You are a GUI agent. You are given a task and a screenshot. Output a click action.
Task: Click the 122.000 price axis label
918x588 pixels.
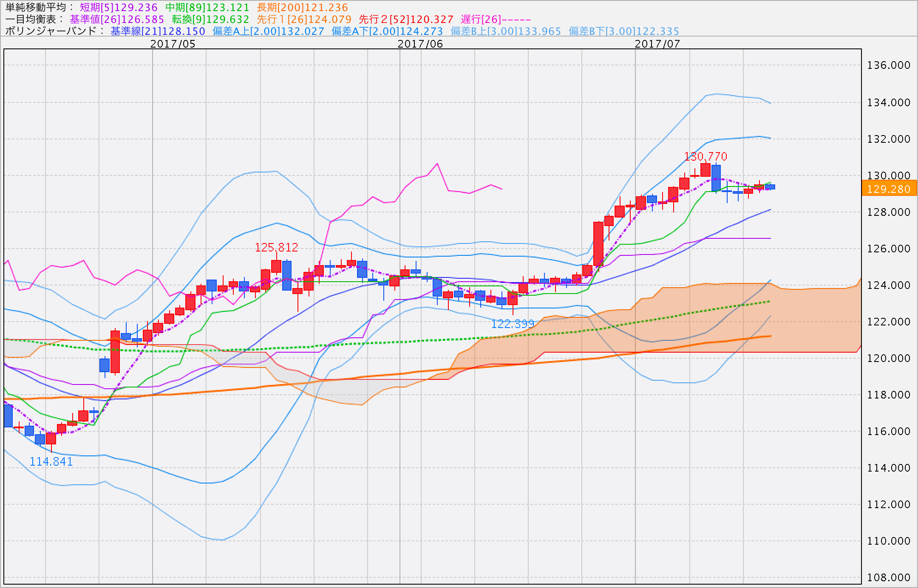tap(889, 322)
